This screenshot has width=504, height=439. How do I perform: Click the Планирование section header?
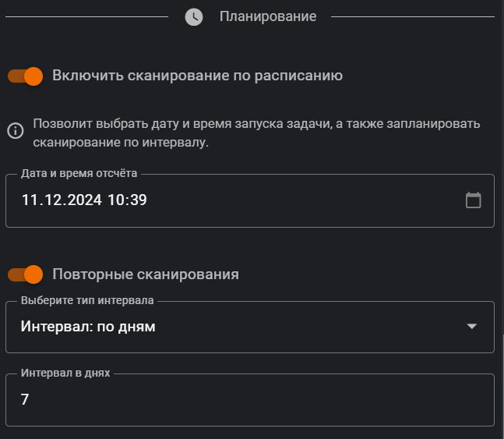point(268,16)
